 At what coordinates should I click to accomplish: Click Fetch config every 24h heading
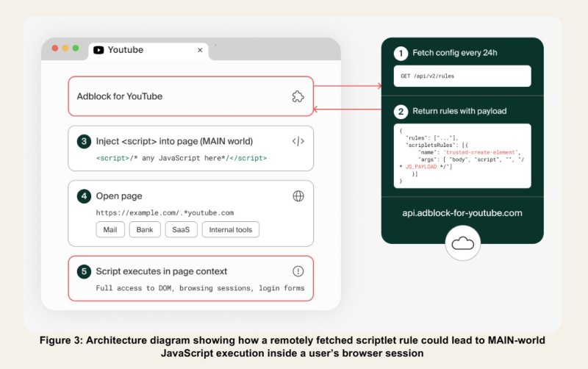455,53
